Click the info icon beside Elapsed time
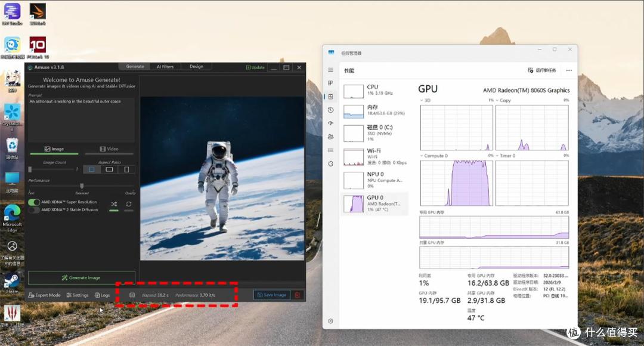The image size is (644, 346). click(x=132, y=295)
